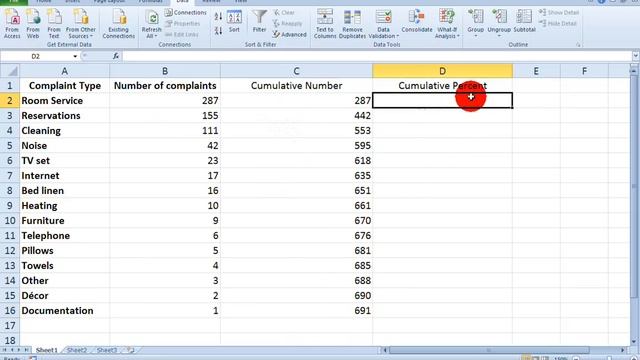Image resolution: width=640 pixels, height=360 pixels.
Task: Click the Insert Function fx icon
Action: [x=116, y=56]
